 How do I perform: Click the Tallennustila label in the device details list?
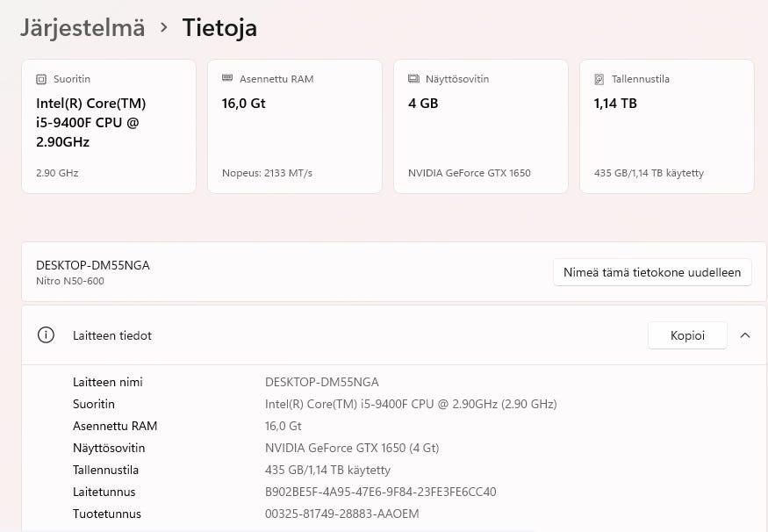point(106,471)
